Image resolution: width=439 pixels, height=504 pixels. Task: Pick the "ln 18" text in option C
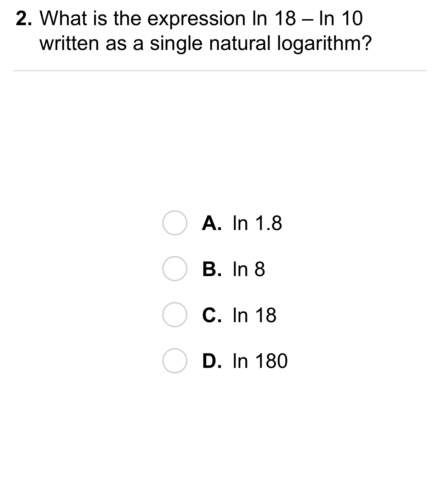(x=255, y=315)
